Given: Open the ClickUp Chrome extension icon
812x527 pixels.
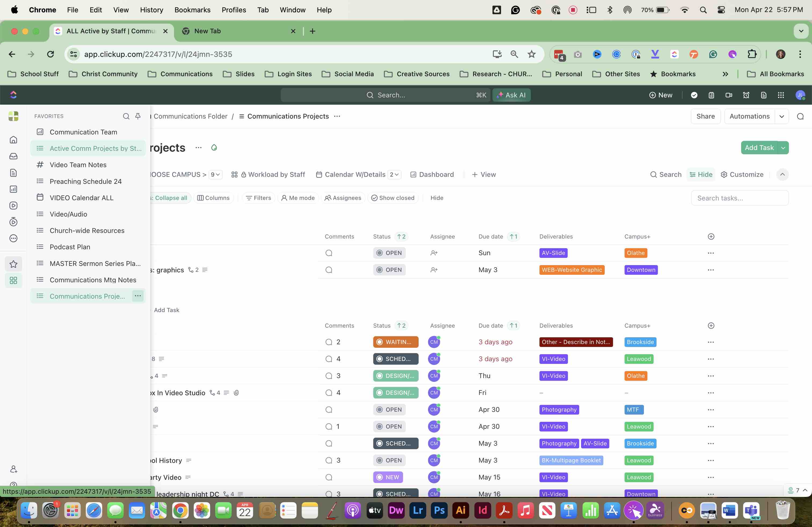Looking at the screenshot, I should click(x=674, y=54).
